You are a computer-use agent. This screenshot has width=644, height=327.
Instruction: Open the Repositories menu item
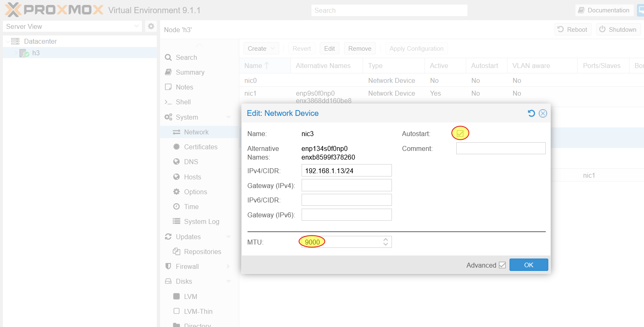pyautogui.click(x=200, y=252)
